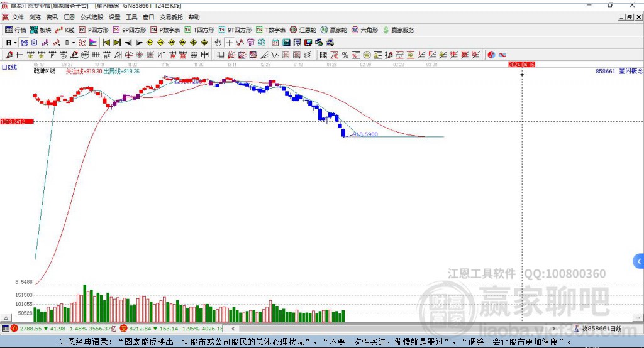Select the V-shaped wave line tool
Image resolution: width=644 pixels, height=348 pixels.
pos(275,55)
